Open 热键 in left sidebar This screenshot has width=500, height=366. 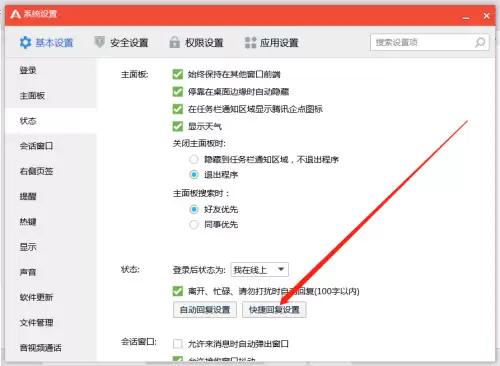28,221
